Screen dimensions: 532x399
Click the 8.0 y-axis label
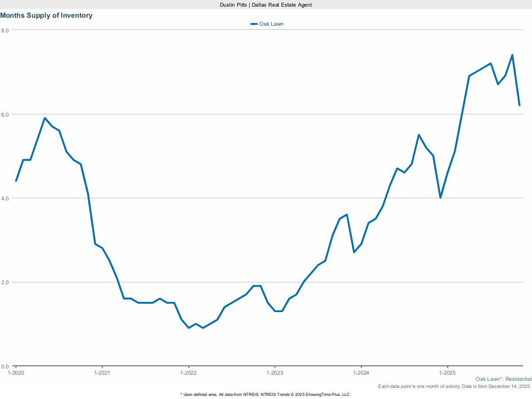pyautogui.click(x=5, y=30)
